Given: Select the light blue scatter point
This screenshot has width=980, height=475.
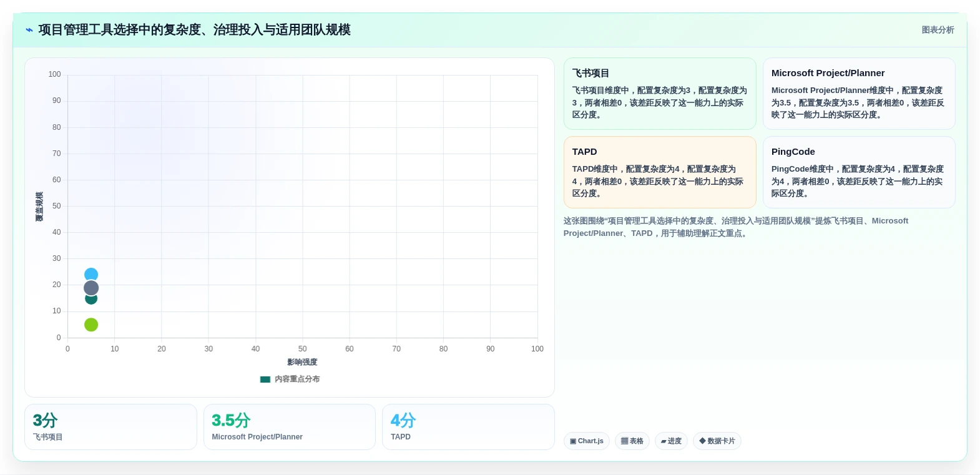Looking at the screenshot, I should pyautogui.click(x=91, y=275).
